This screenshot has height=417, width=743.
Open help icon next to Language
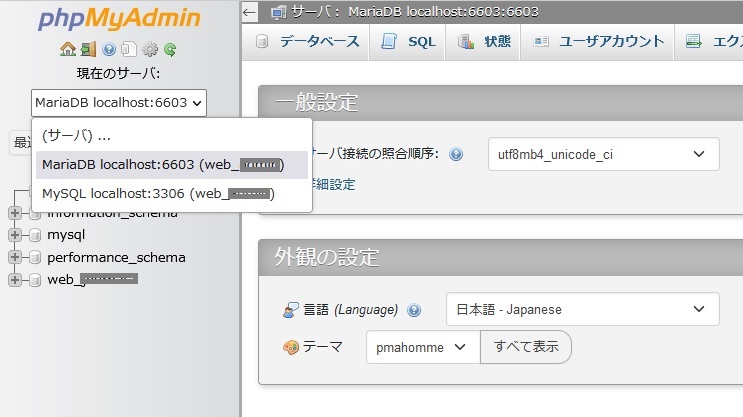[414, 310]
